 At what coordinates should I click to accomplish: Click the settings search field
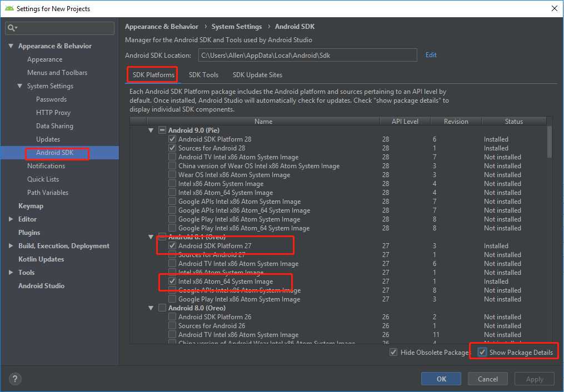(59, 28)
